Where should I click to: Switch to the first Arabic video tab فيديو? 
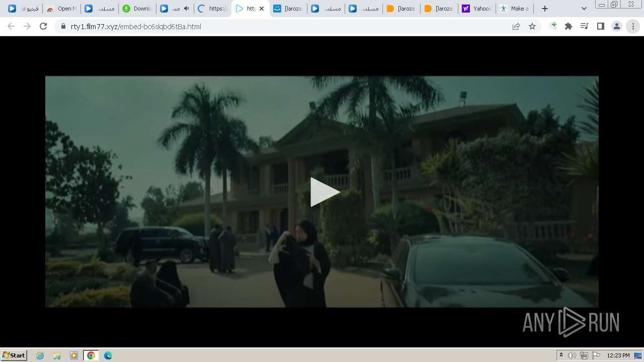[23, 9]
